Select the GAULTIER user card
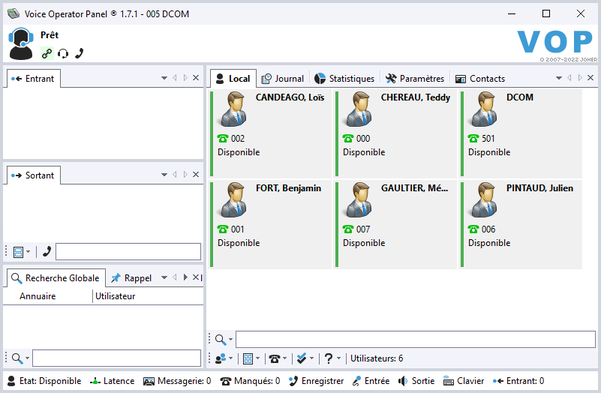Image resolution: width=601 pixels, height=393 pixels. tap(396, 224)
